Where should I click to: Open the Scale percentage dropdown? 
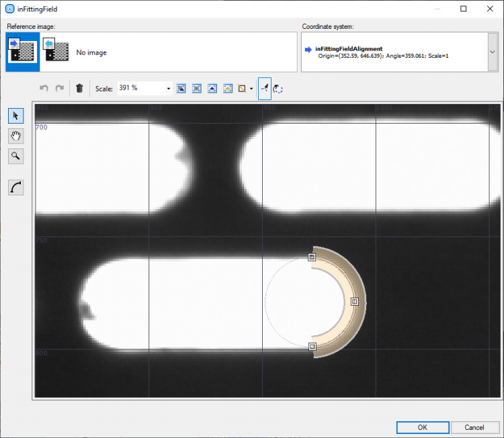[169, 89]
